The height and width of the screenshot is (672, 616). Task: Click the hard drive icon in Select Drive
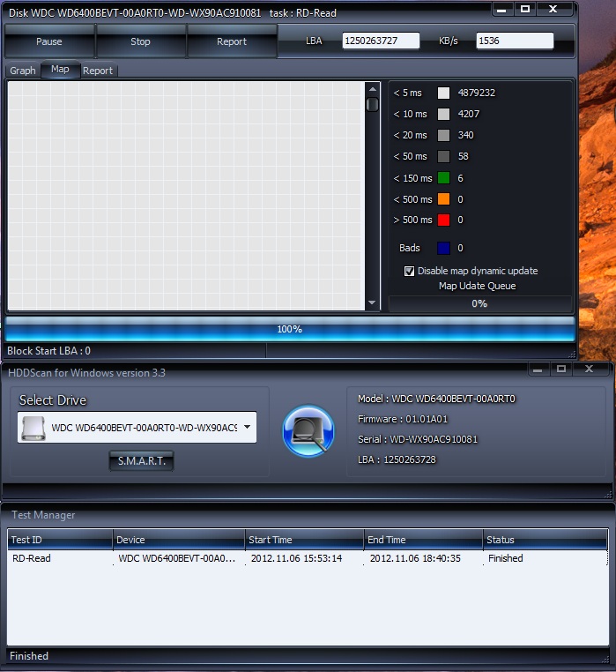pos(33,428)
